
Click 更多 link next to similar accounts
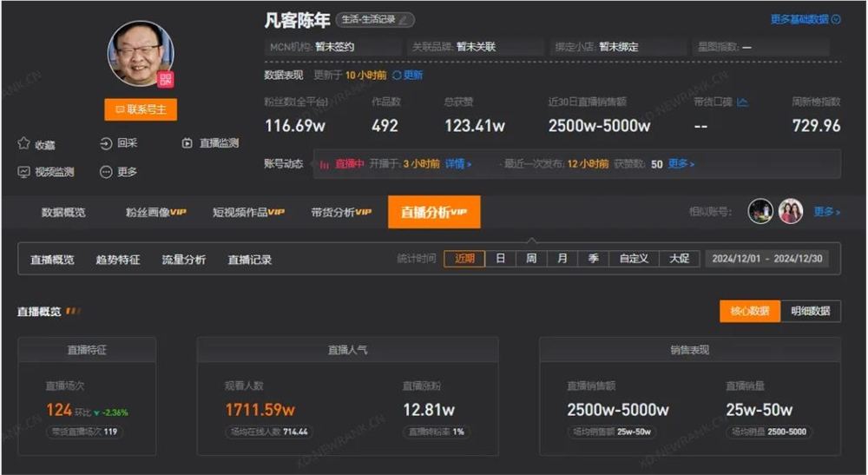[827, 212]
